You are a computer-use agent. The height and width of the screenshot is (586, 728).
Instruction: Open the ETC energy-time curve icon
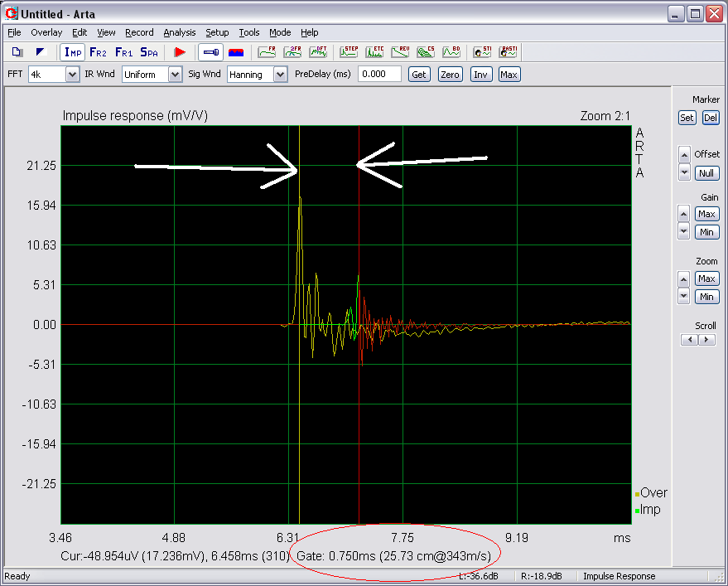pyautogui.click(x=374, y=52)
